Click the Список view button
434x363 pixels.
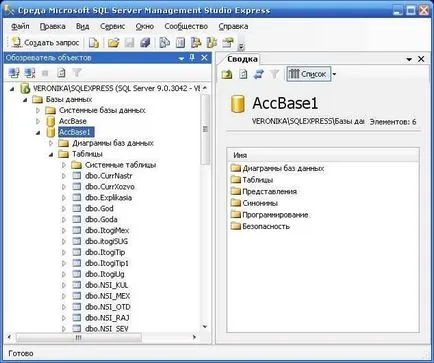pyautogui.click(x=308, y=74)
